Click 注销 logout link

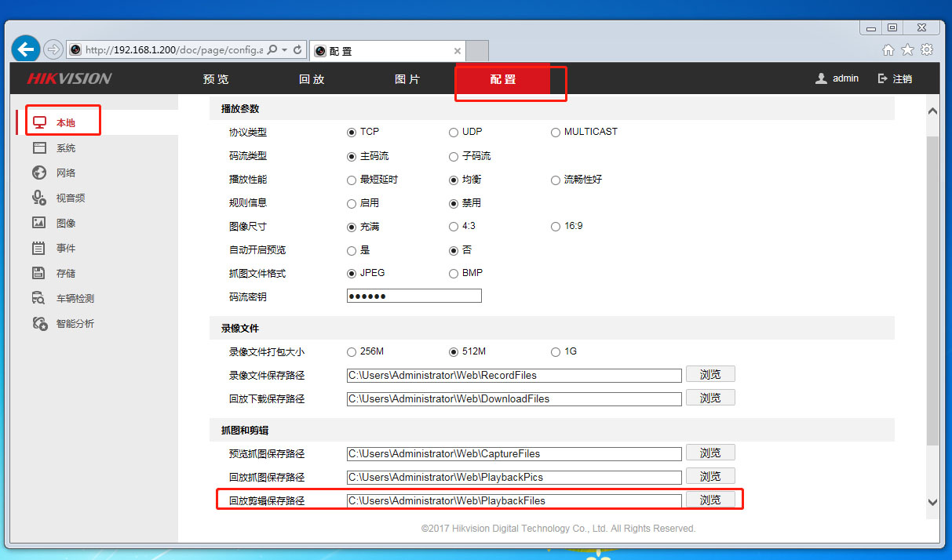(895, 79)
